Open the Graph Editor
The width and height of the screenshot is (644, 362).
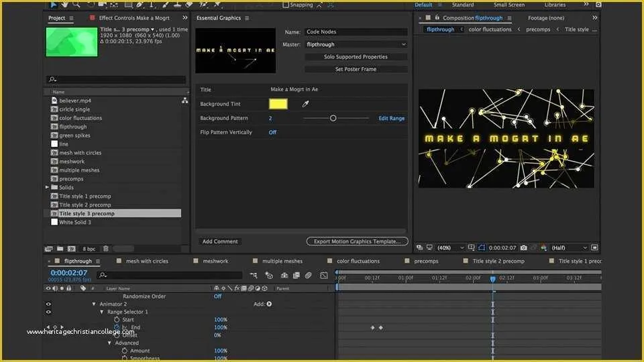[x=324, y=276]
